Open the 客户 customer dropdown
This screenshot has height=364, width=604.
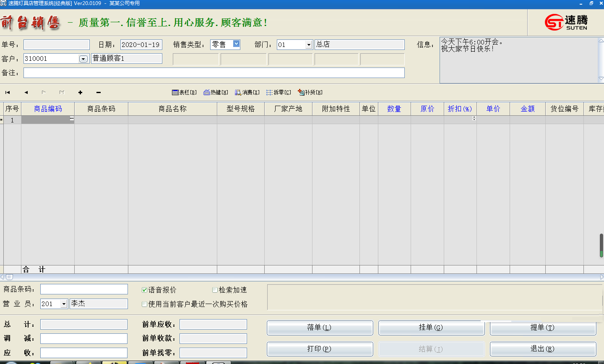83,59
